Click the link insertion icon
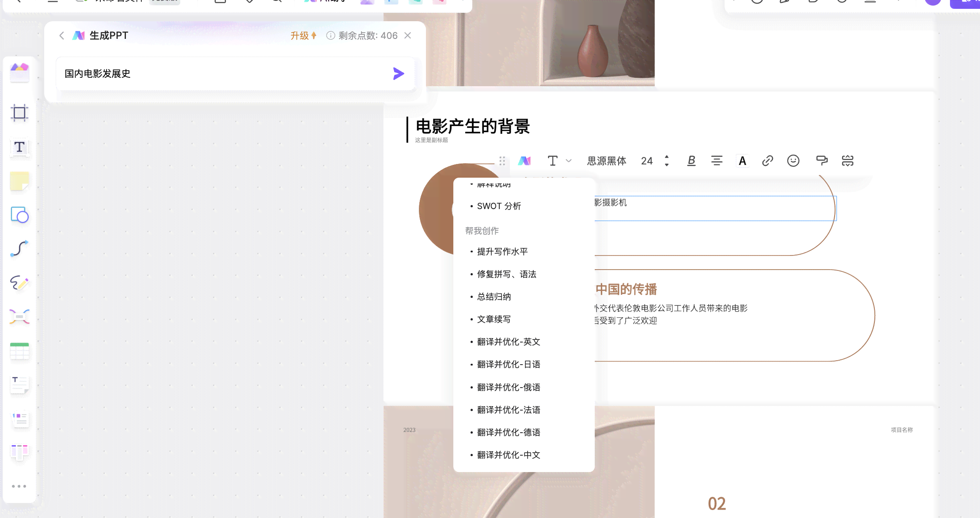Viewport: 980px width, 518px height. (767, 160)
